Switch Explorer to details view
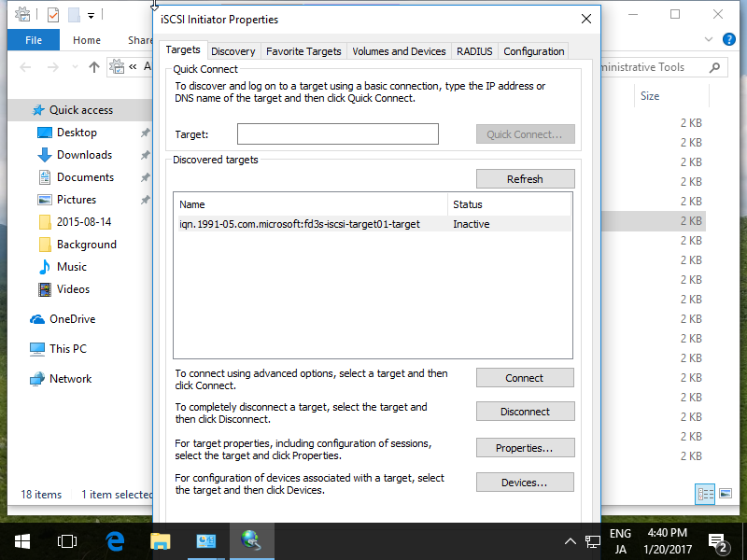747x560 pixels. 705,494
